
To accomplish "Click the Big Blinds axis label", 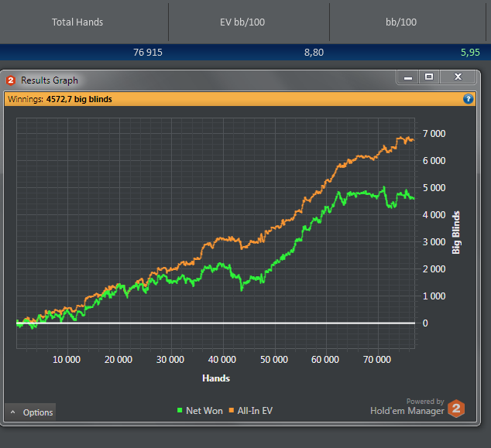I will pyautogui.click(x=456, y=233).
